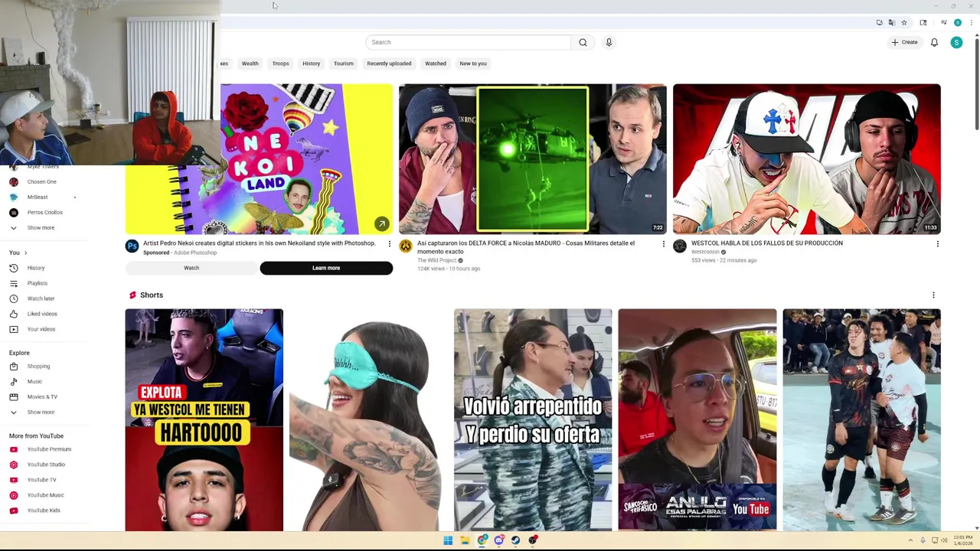Bookmark this page with the star icon
The image size is (980, 551).
pyautogui.click(x=903, y=23)
